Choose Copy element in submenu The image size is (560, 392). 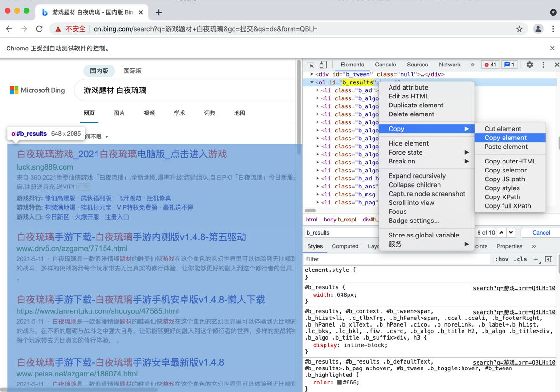[x=510, y=138]
